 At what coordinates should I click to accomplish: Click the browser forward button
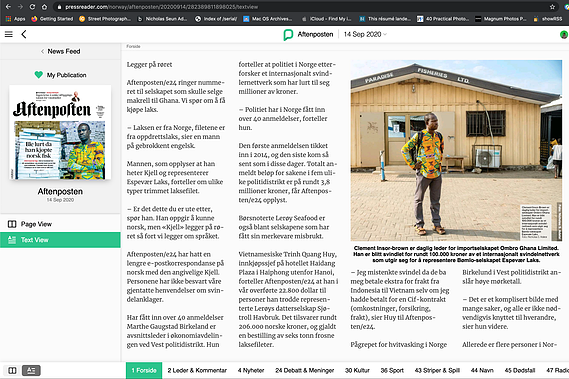pyautogui.click(x=20, y=7)
